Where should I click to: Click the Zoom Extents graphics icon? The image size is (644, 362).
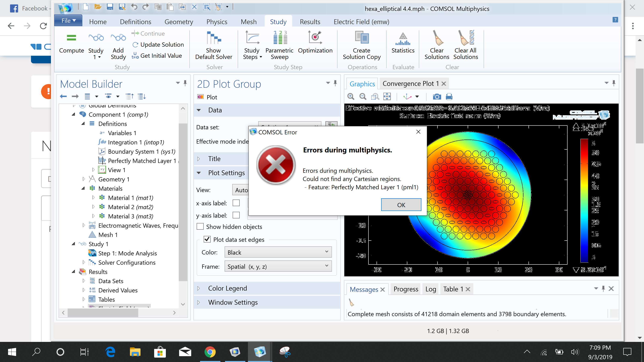point(387,97)
